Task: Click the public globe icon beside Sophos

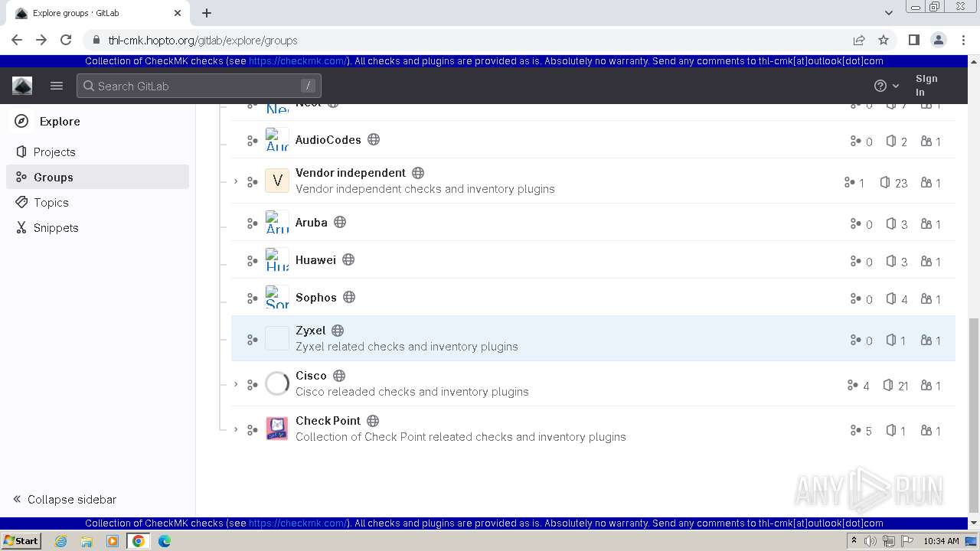Action: (x=349, y=297)
